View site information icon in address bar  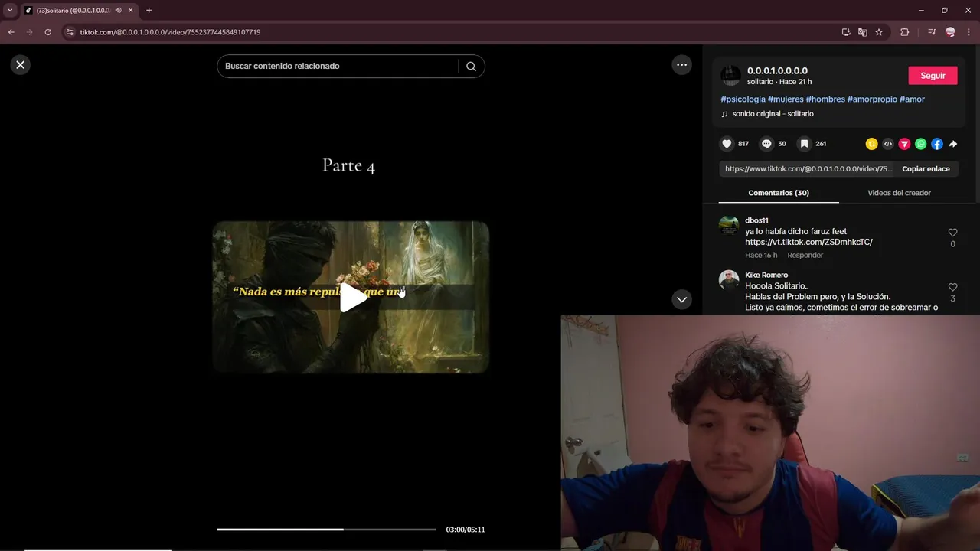(70, 32)
